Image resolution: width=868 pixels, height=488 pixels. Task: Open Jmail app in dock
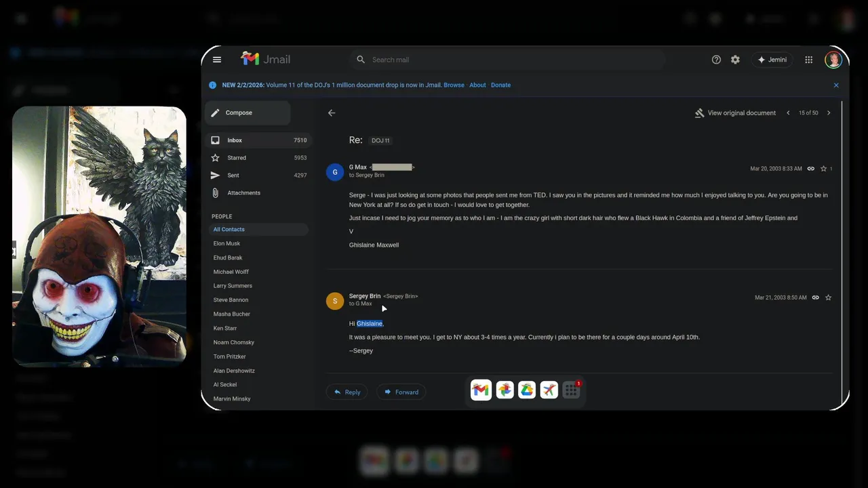[x=481, y=390]
